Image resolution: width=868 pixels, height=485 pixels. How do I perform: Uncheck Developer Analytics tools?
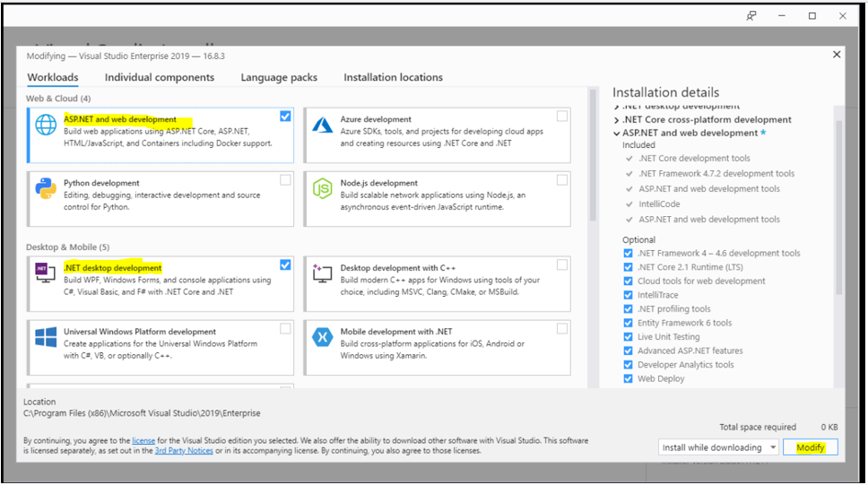[x=628, y=364]
